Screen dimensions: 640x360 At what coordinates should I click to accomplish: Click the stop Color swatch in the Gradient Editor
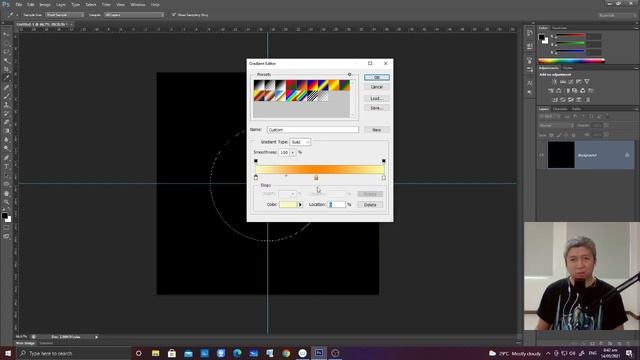[x=288, y=204]
